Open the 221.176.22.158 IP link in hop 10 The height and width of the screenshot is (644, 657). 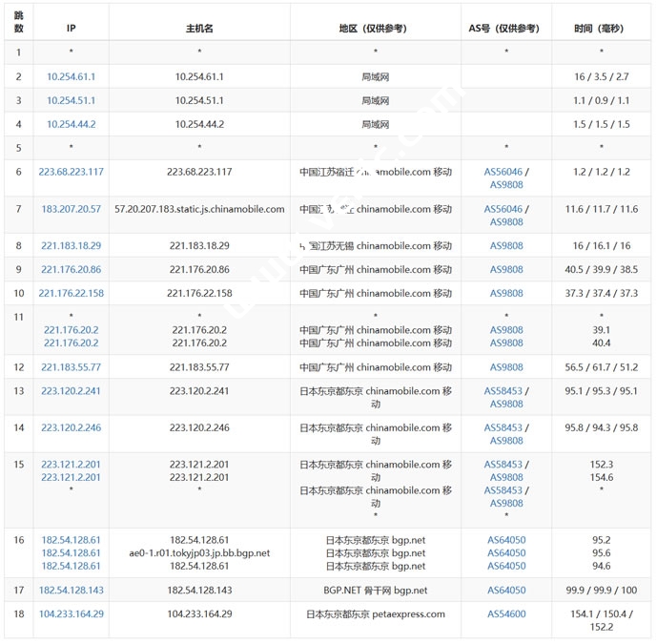point(71,294)
